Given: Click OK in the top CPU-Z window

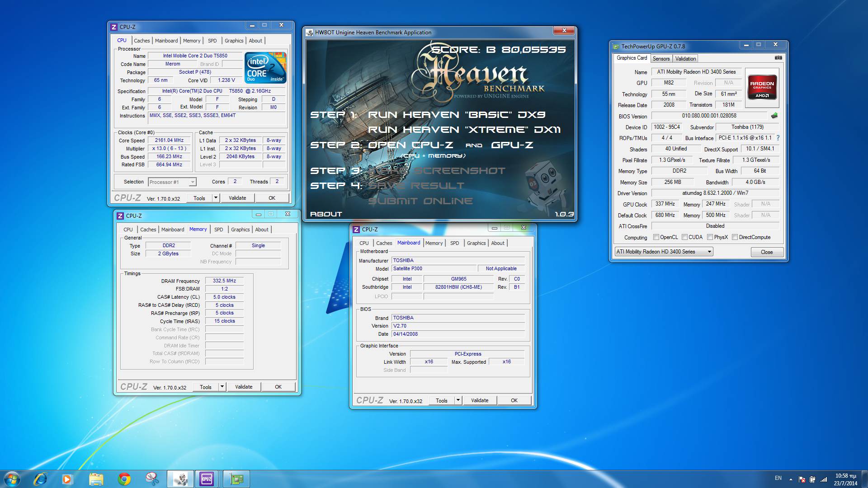Looking at the screenshot, I should click(272, 198).
